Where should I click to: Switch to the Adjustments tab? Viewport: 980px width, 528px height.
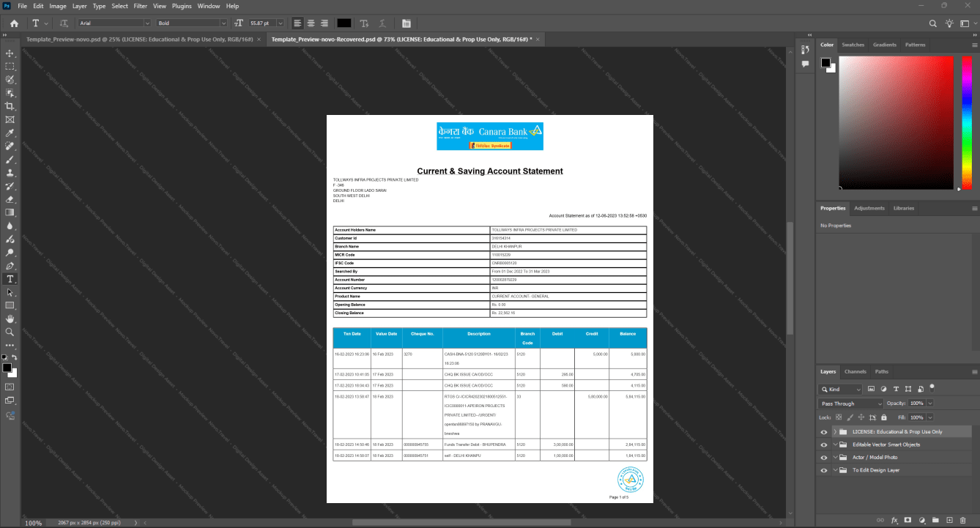point(869,208)
